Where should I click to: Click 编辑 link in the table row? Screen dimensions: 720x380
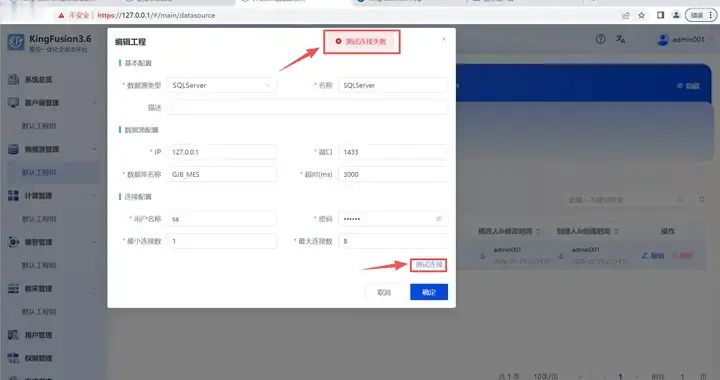(x=653, y=255)
